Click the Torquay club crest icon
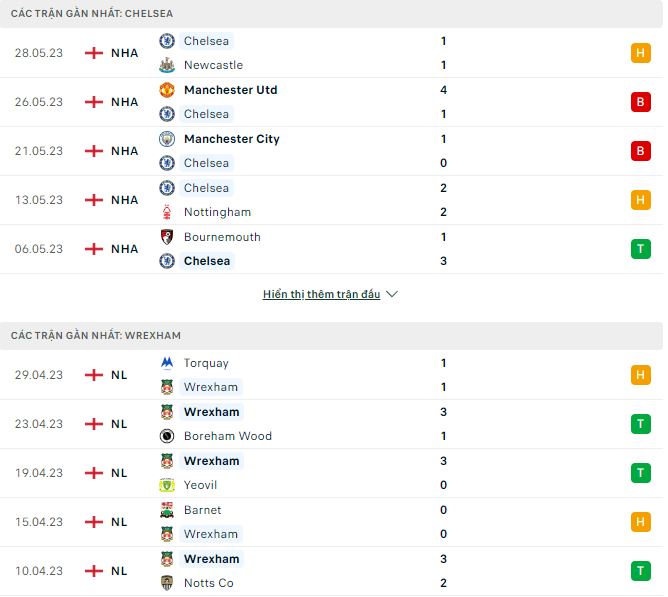 167,363
